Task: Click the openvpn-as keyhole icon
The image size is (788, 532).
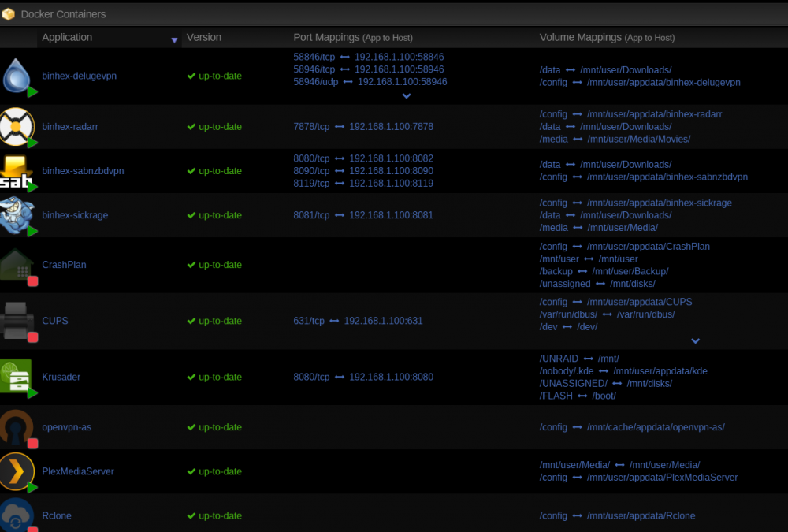Action: (x=17, y=427)
